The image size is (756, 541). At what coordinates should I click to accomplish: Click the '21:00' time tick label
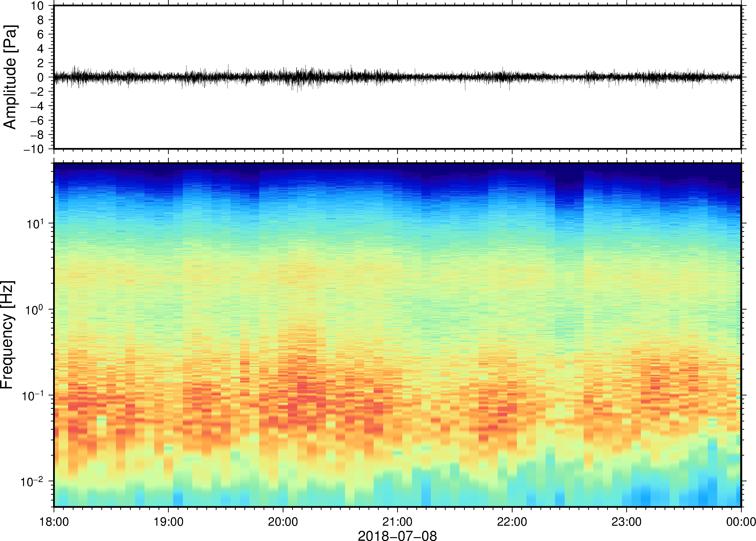397,522
